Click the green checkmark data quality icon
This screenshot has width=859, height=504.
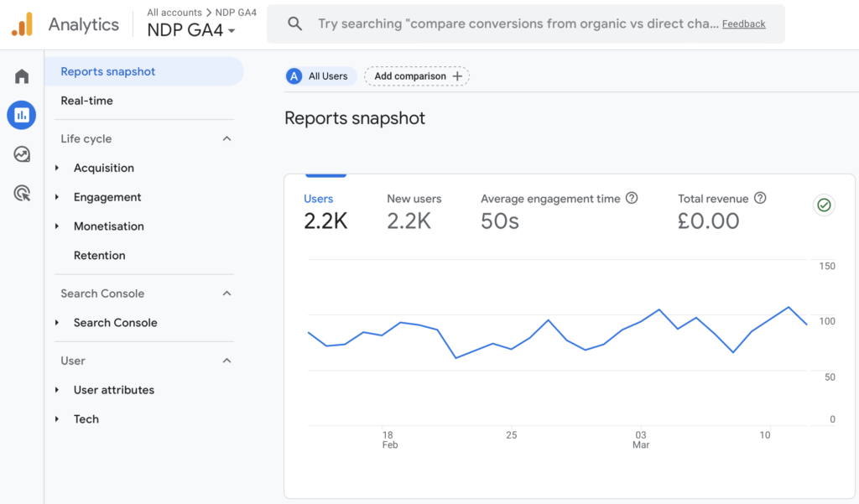pyautogui.click(x=824, y=205)
